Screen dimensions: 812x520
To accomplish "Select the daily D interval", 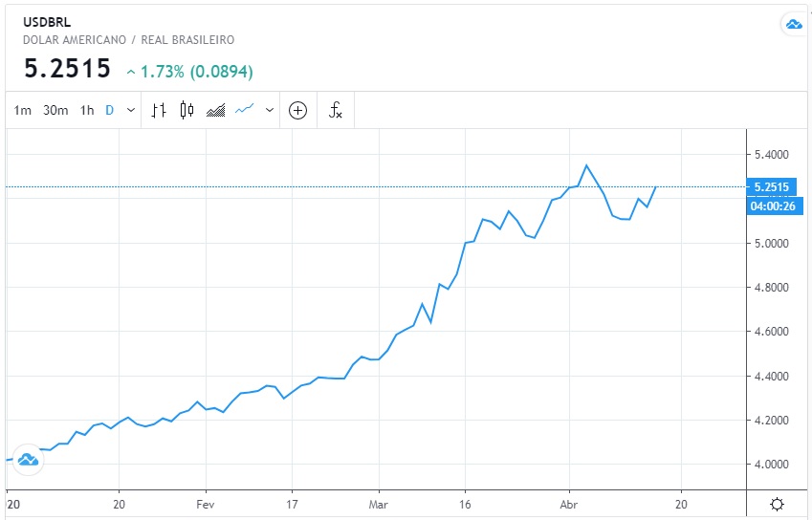I will point(109,110).
